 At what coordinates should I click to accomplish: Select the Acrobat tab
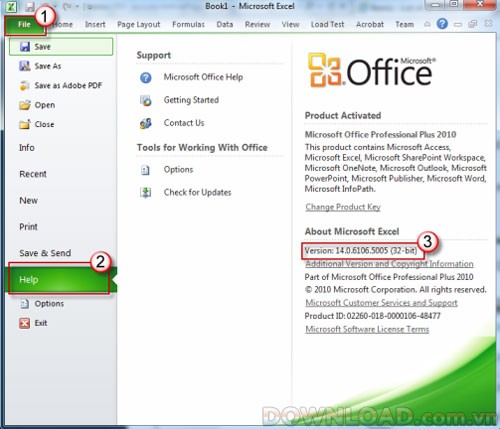pos(370,24)
